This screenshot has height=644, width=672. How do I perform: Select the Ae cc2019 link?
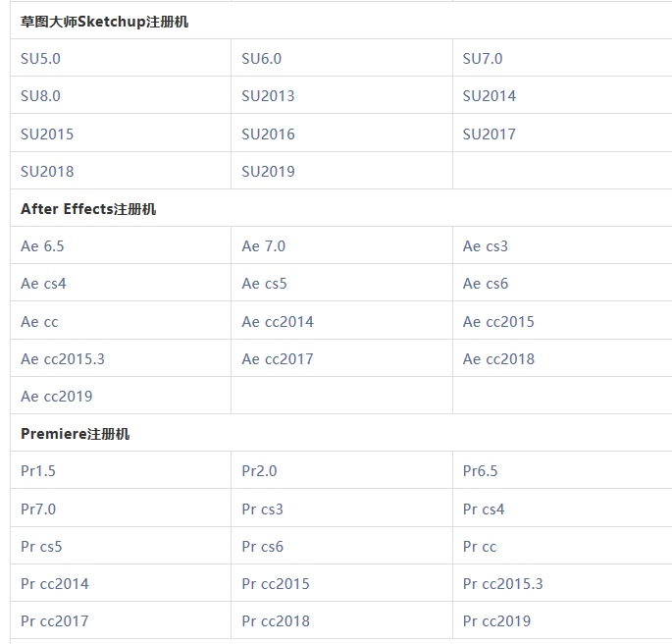click(x=57, y=397)
